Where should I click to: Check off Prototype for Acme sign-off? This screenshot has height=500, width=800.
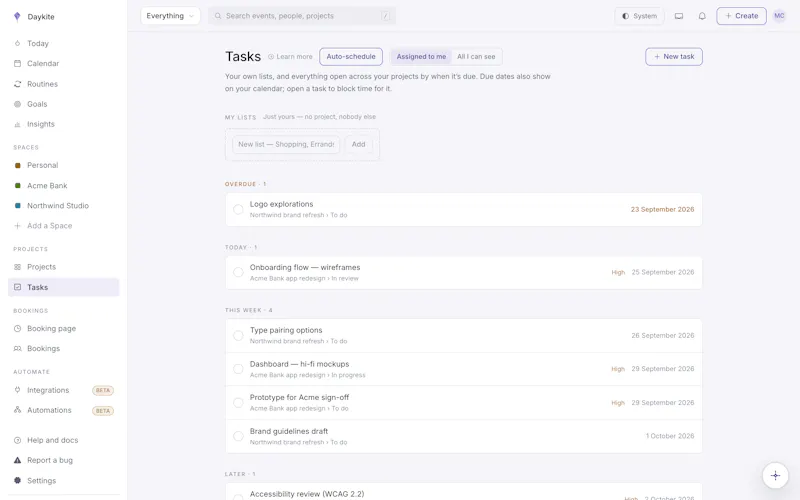pyautogui.click(x=238, y=403)
